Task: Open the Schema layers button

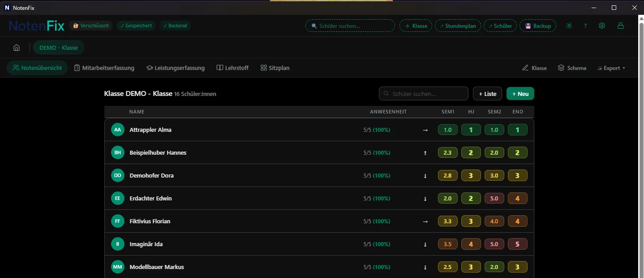Action: tap(572, 68)
